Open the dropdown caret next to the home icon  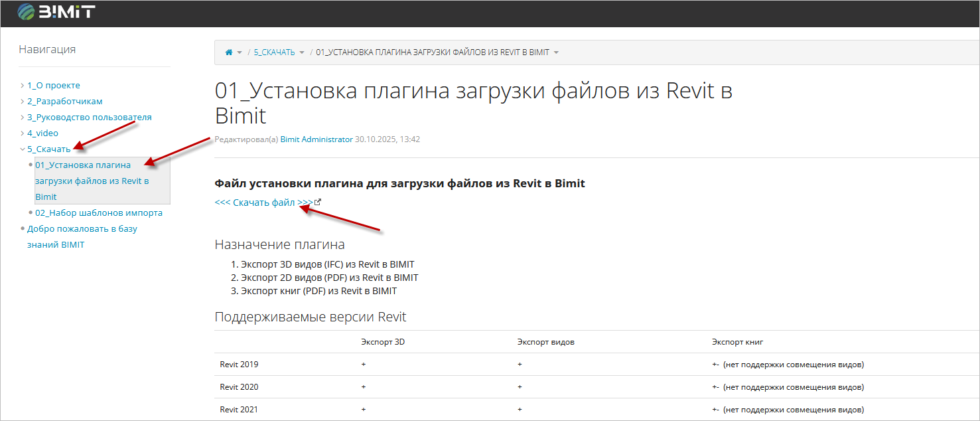click(x=240, y=52)
